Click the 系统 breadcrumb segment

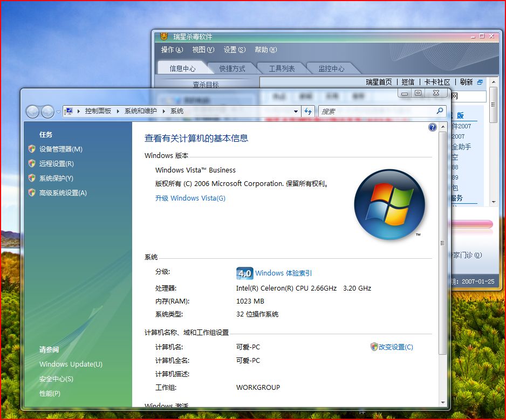(x=177, y=111)
